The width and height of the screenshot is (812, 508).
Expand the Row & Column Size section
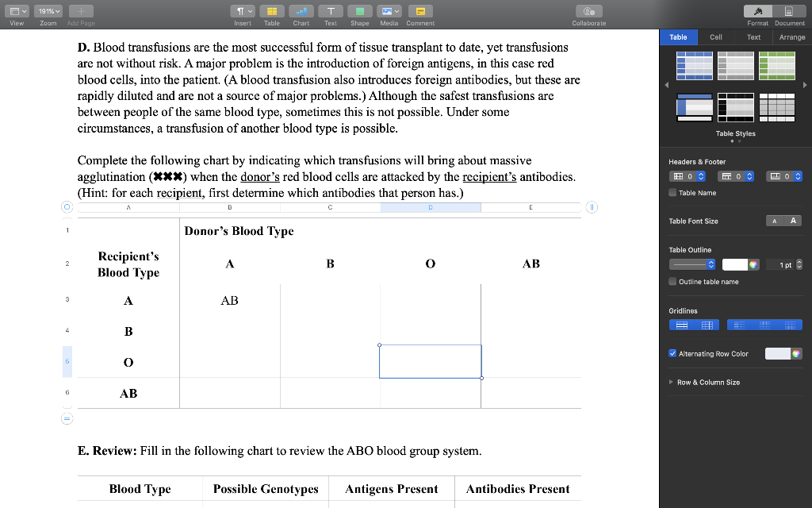[x=670, y=382]
